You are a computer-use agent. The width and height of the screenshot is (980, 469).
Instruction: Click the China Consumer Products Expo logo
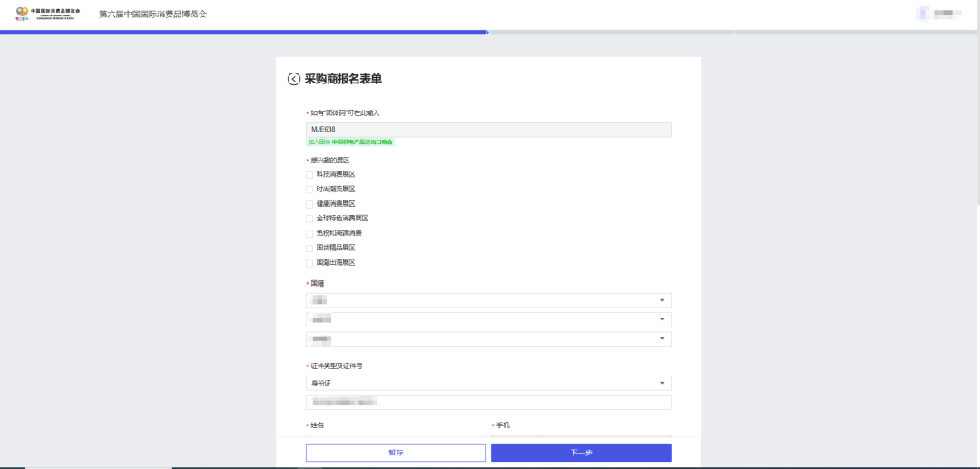tap(48, 14)
